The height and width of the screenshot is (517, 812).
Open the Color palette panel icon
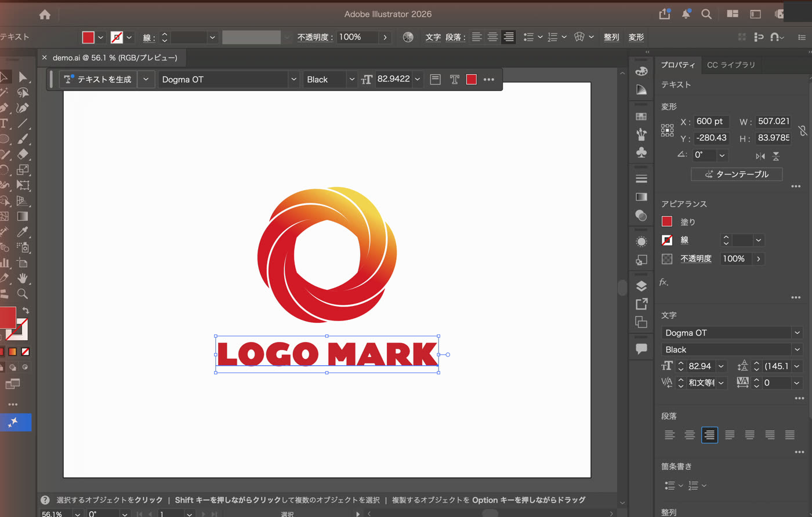(x=641, y=71)
